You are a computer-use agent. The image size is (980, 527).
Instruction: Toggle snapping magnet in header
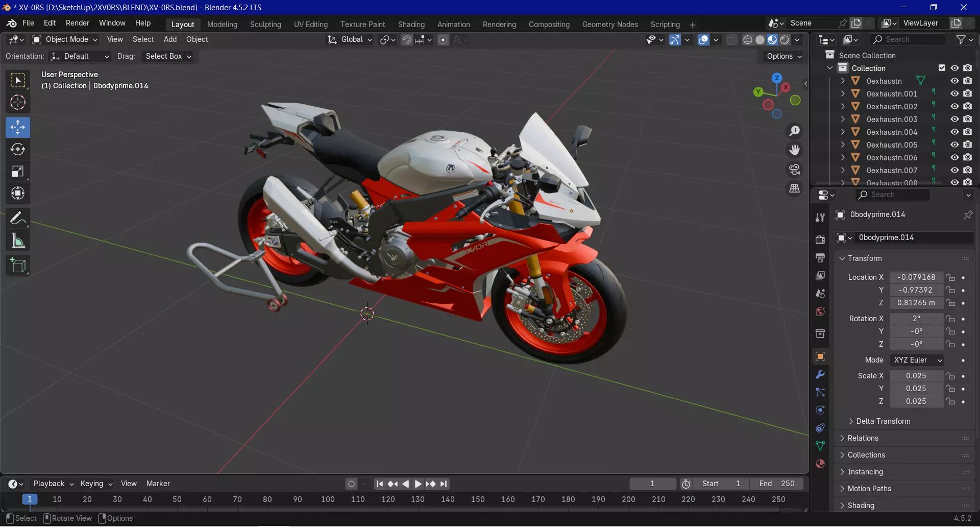[407, 40]
